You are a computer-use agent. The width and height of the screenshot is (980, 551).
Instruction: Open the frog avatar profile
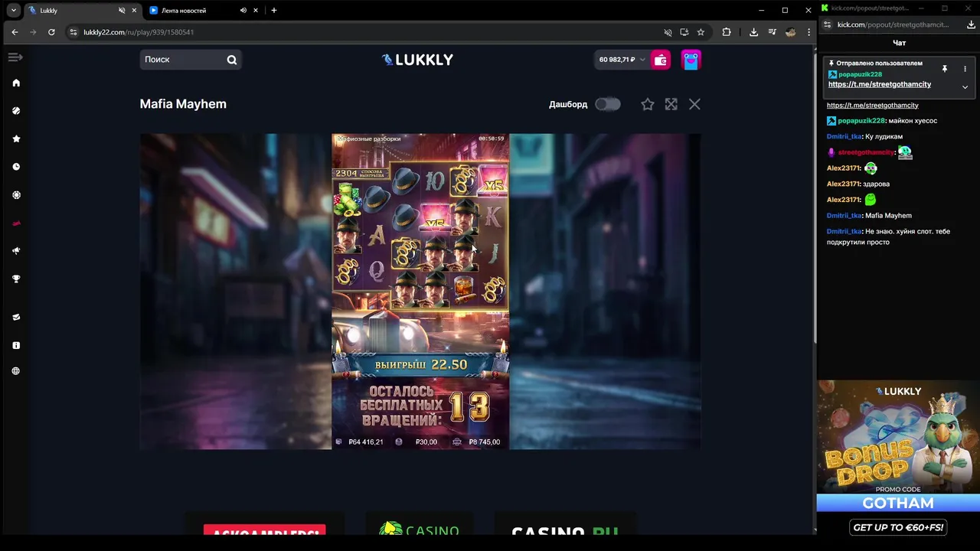pos(691,60)
